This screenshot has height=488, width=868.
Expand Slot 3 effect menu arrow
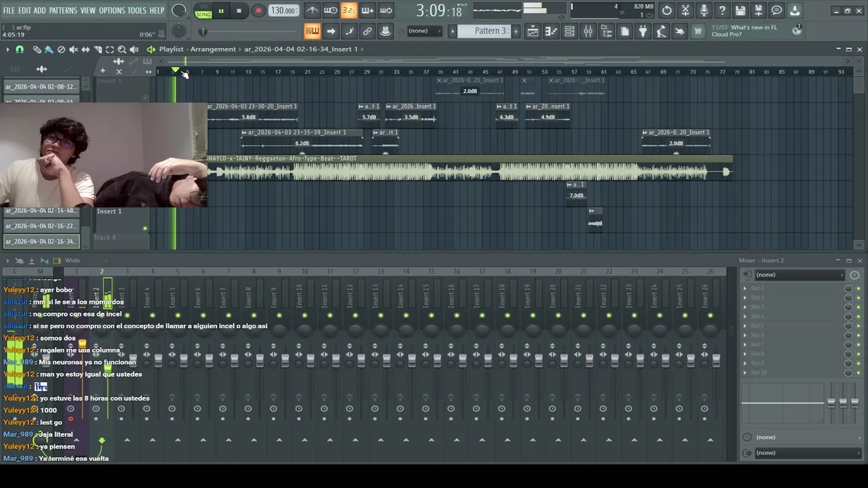pos(745,307)
